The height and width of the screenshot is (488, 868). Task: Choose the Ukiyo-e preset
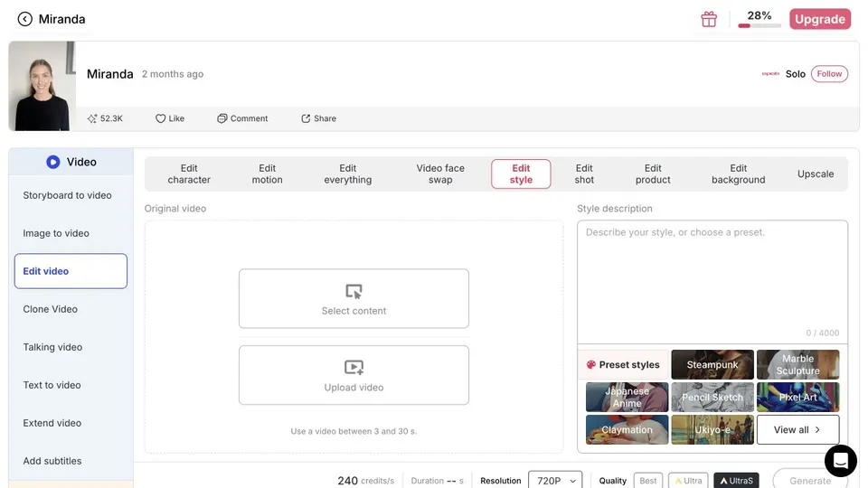(x=712, y=430)
